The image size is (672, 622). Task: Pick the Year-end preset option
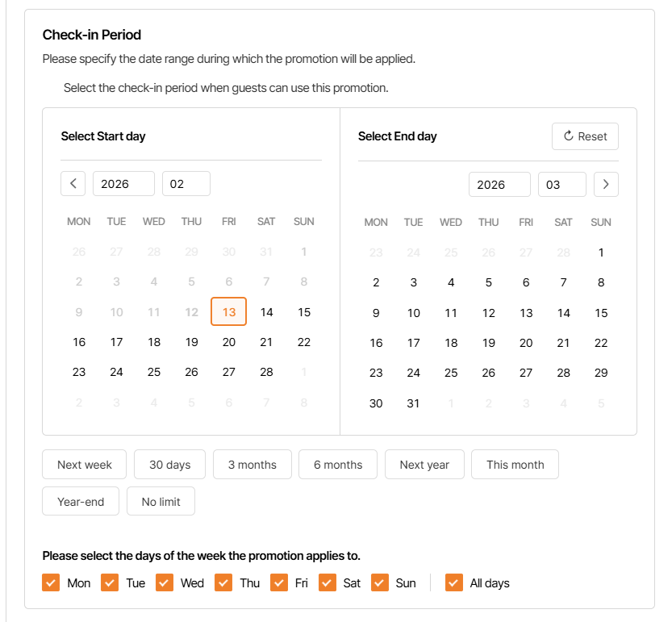click(x=81, y=502)
